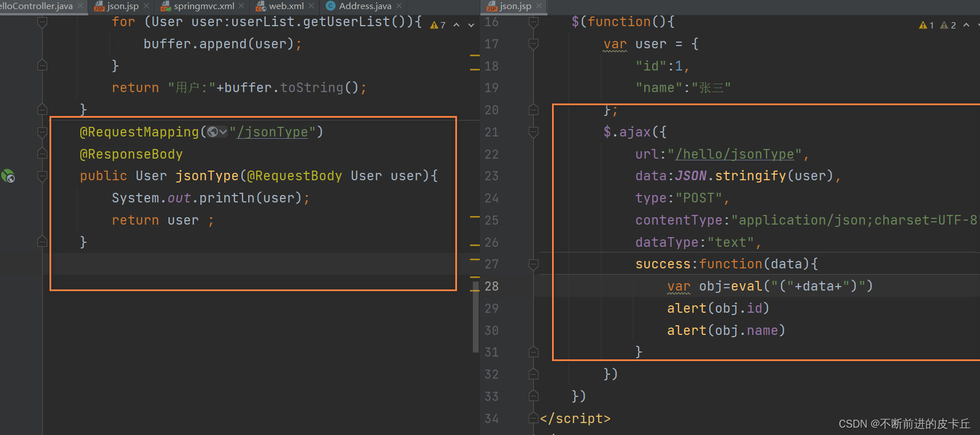Collapse the for loop fold marker

pyautogui.click(x=42, y=22)
